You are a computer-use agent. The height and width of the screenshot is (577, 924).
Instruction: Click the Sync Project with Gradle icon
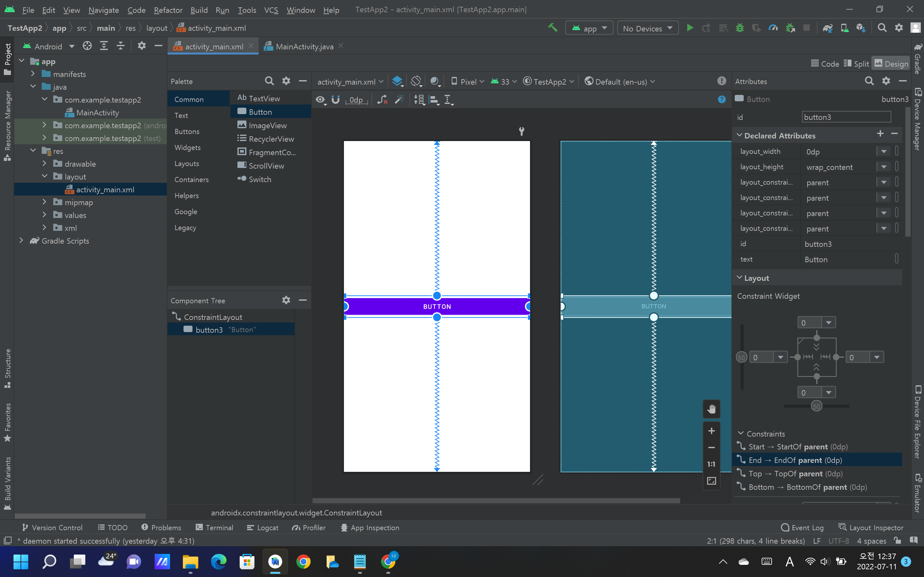[x=827, y=28]
